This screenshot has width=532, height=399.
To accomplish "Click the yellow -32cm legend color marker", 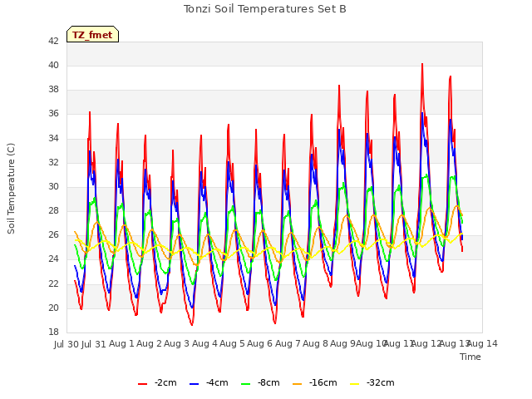I will pos(355,384).
